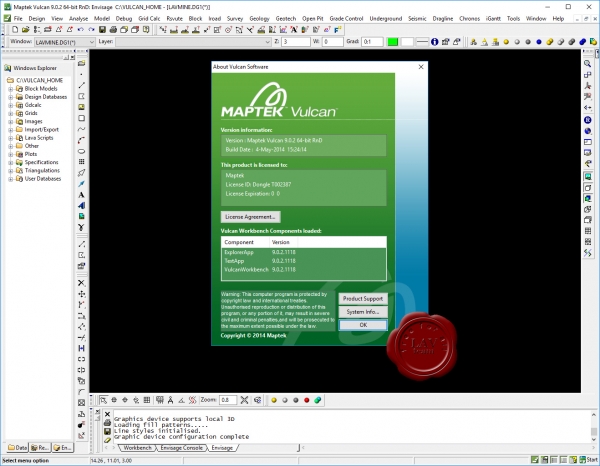
Task: Click the console print icon
Action: [108, 422]
